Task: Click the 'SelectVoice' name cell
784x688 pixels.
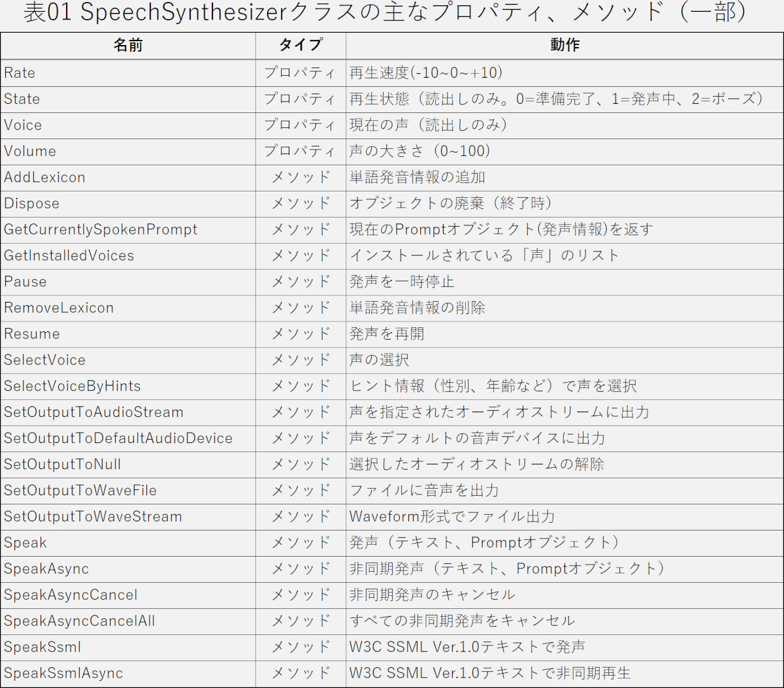Action: click(128, 360)
